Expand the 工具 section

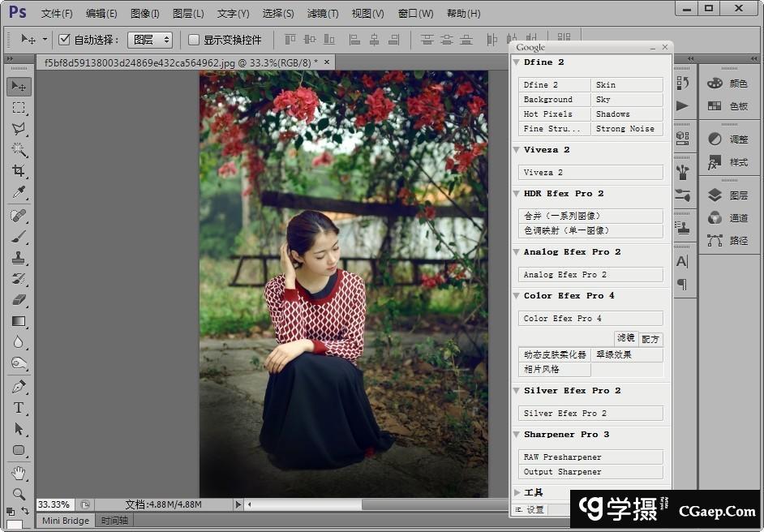pyautogui.click(x=517, y=492)
